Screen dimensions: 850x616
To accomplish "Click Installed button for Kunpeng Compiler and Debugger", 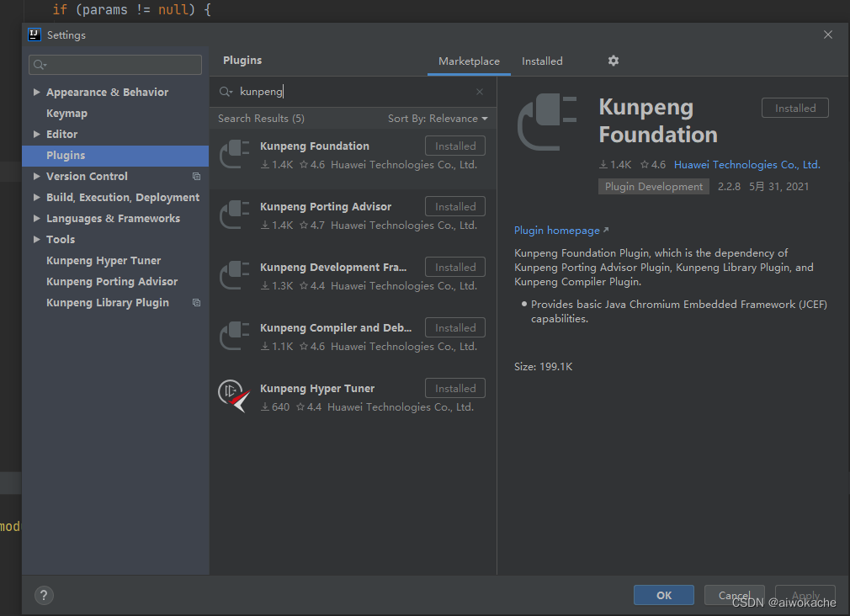I will tap(455, 328).
